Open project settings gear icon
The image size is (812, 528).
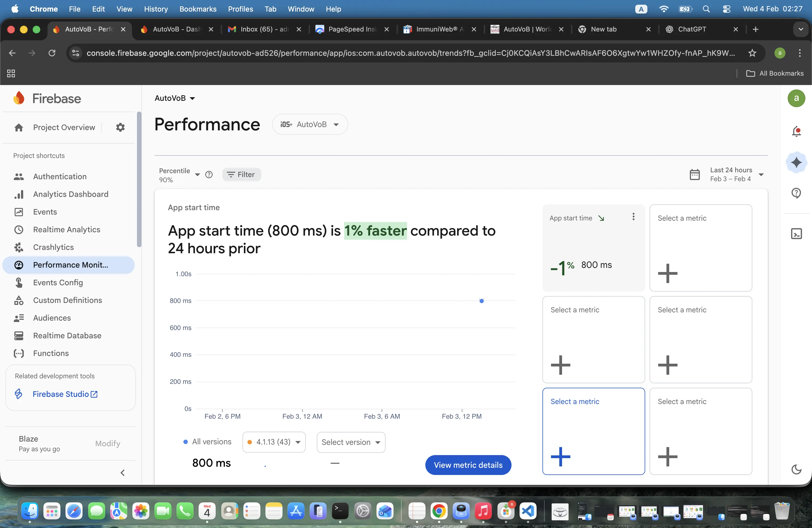coord(120,127)
